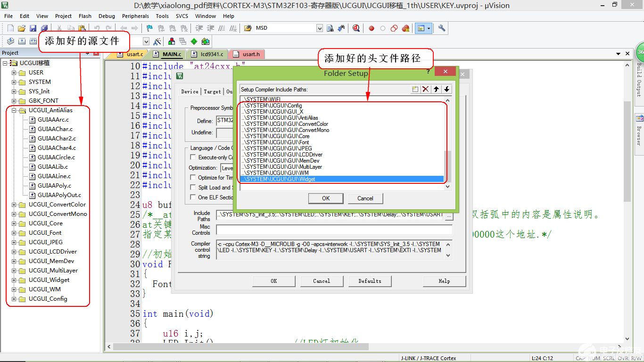Click Cancel in the Folder Setup dialog
644x362 pixels.
(365, 198)
